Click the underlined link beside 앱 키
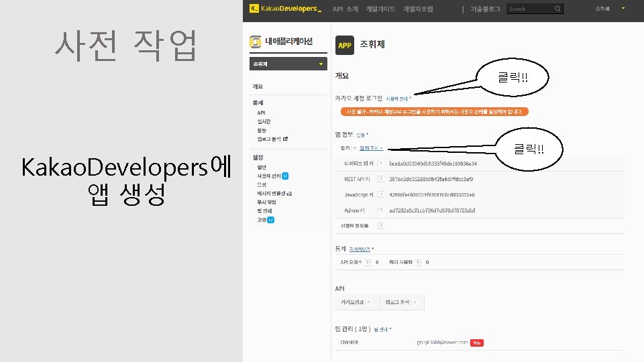The width and height of the screenshot is (644, 362). coord(370,148)
